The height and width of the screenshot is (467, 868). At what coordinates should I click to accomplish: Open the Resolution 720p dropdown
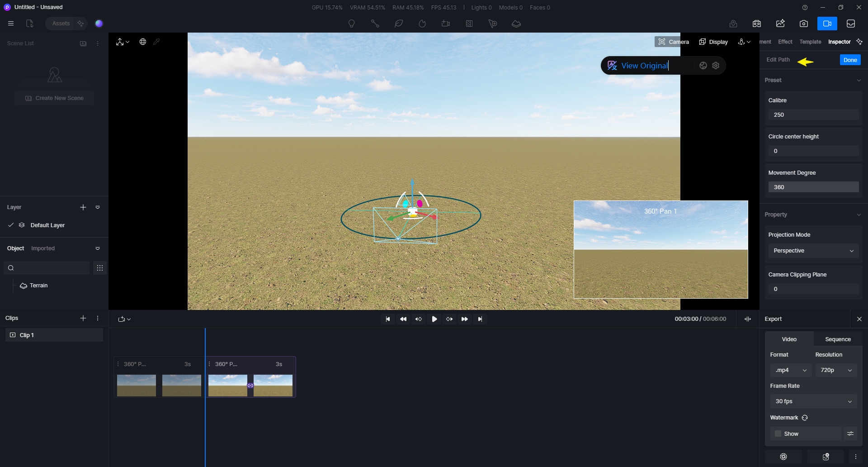[x=836, y=370]
